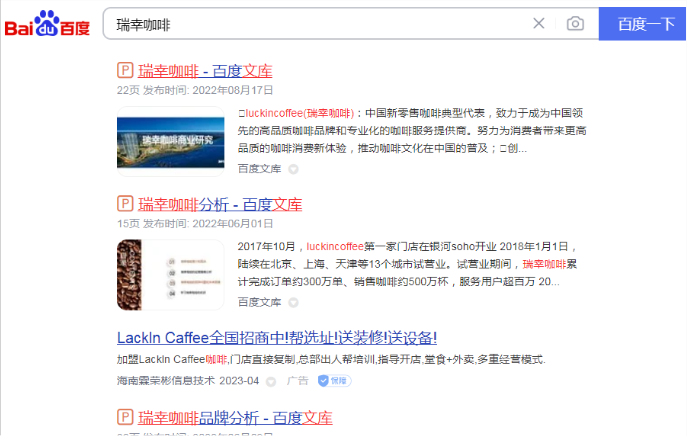Expand the arrow next to first 百度文库 source
Viewport: 687px width, 436px height.
294,169
